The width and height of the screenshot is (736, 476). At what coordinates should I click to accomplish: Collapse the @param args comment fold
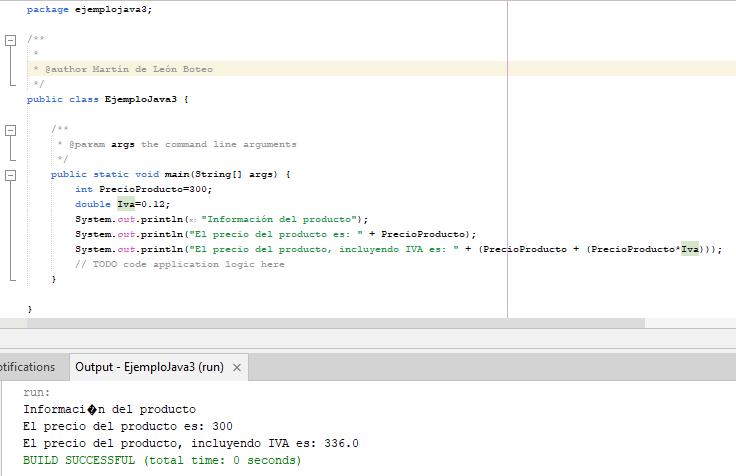coord(10,131)
